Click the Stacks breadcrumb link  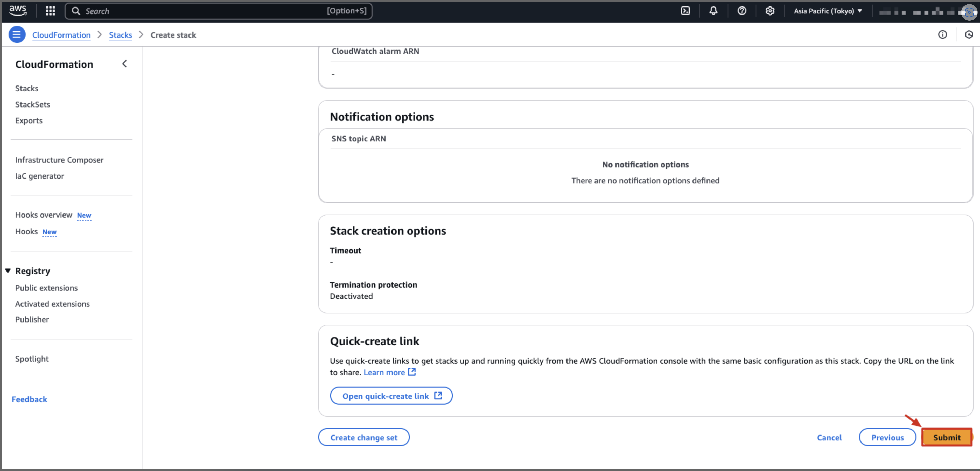[x=120, y=35]
